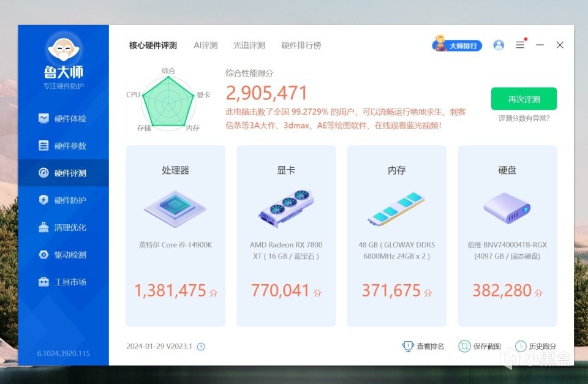The height and width of the screenshot is (384, 588).
Task: Open 硬件参数 from the sidebar
Action: pyautogui.click(x=63, y=146)
